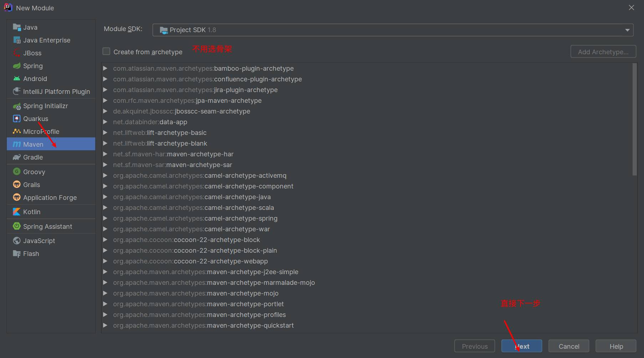Expand maven-archetype-har node

(x=105, y=154)
